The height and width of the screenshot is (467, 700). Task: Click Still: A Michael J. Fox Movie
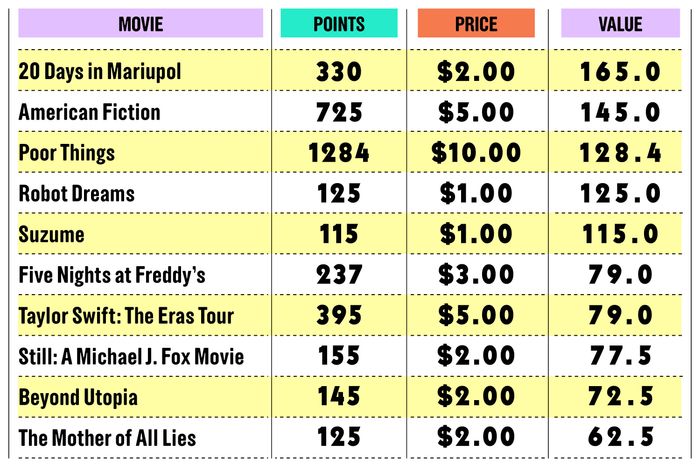click(x=131, y=356)
